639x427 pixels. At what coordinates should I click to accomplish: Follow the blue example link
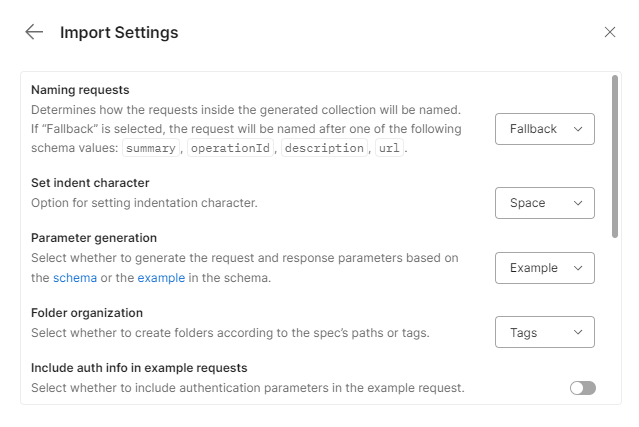tap(161, 278)
